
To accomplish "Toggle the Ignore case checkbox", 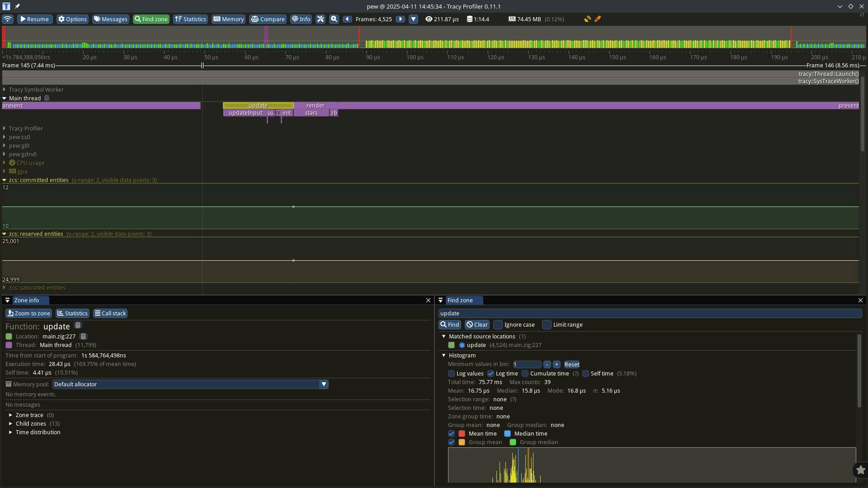I will [x=498, y=324].
